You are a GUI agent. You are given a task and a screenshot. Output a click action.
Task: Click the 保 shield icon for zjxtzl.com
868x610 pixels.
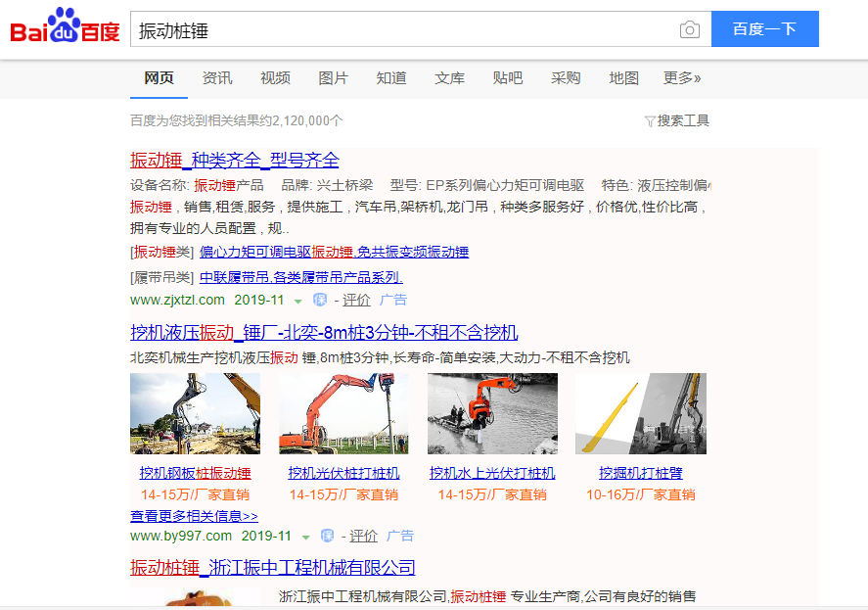[320, 300]
